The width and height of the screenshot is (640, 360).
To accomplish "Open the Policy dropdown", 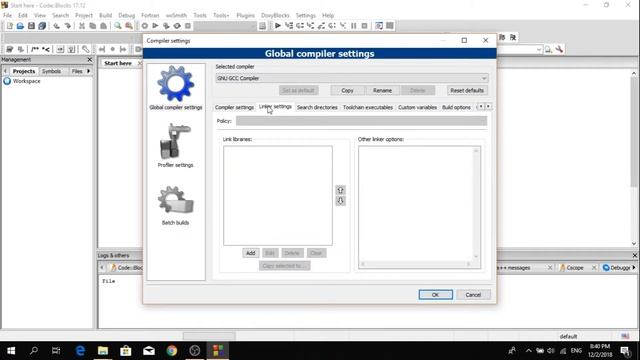I will pyautogui.click(x=361, y=121).
